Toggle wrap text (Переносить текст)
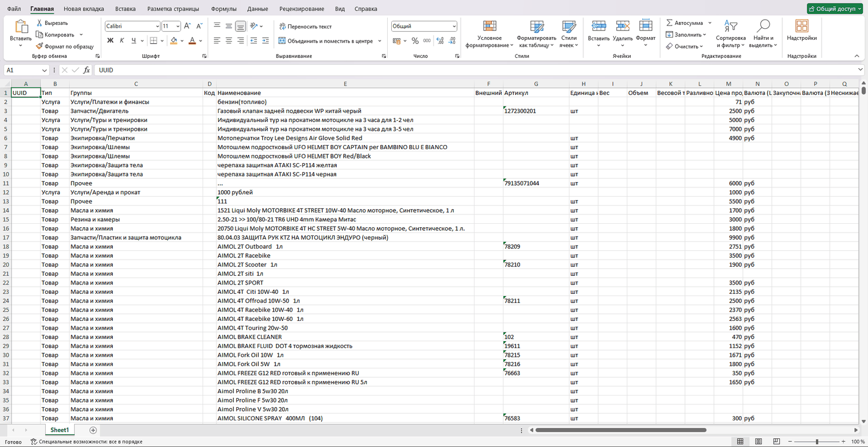The image size is (868, 447). [x=305, y=27]
